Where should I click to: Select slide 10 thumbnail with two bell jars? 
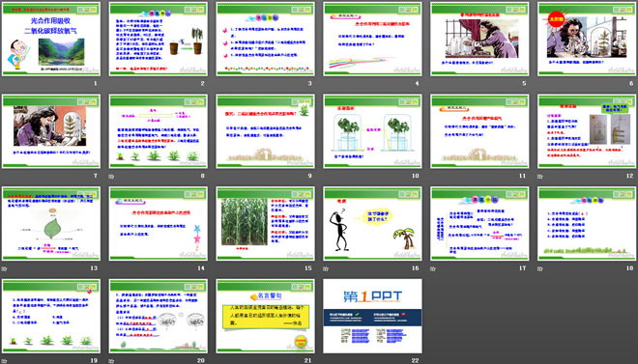coord(373,131)
